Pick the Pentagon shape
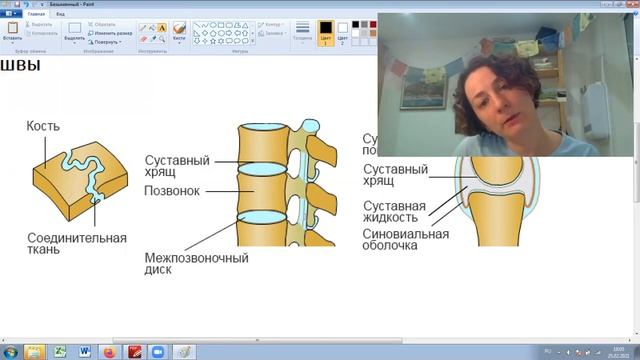 (213, 33)
